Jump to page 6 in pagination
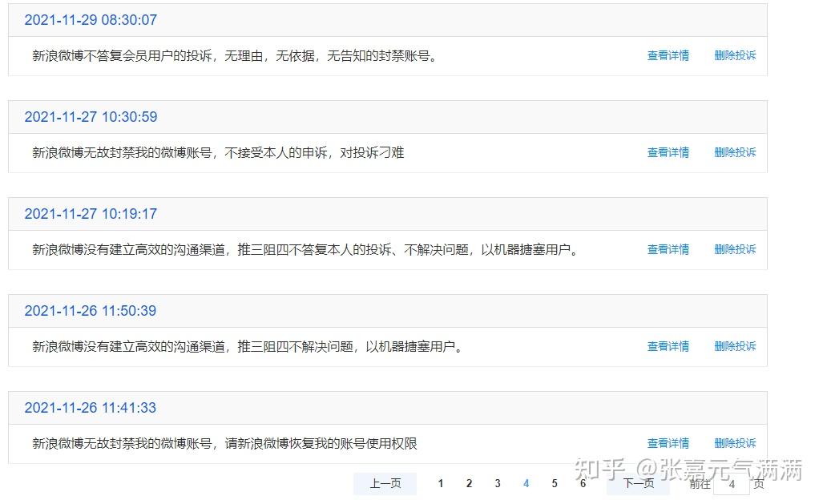This screenshot has height=504, width=823. (x=583, y=483)
